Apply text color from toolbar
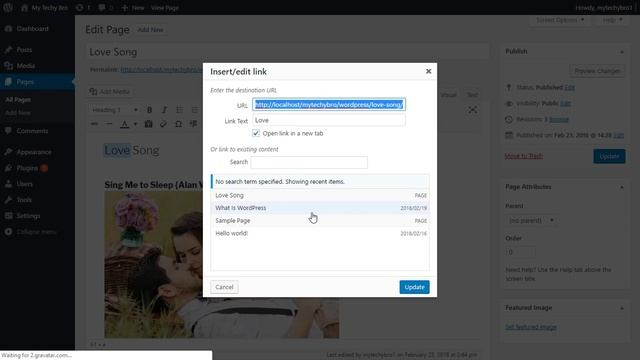The image size is (640, 360). pos(125,124)
